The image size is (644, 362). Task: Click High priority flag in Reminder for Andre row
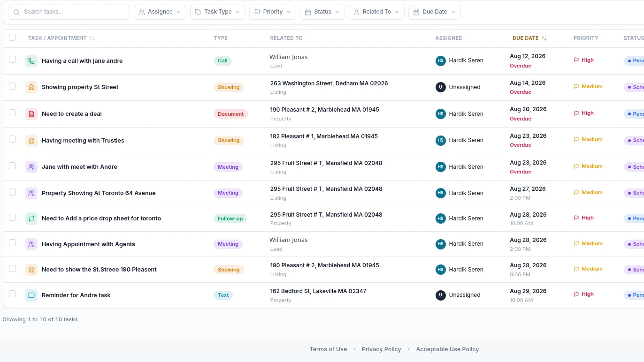pyautogui.click(x=576, y=294)
